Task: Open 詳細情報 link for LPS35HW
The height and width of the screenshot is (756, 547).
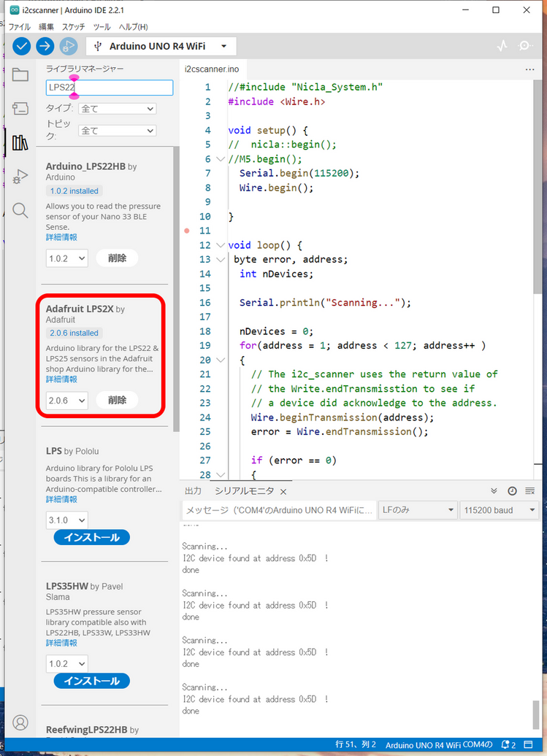Action: click(61, 643)
